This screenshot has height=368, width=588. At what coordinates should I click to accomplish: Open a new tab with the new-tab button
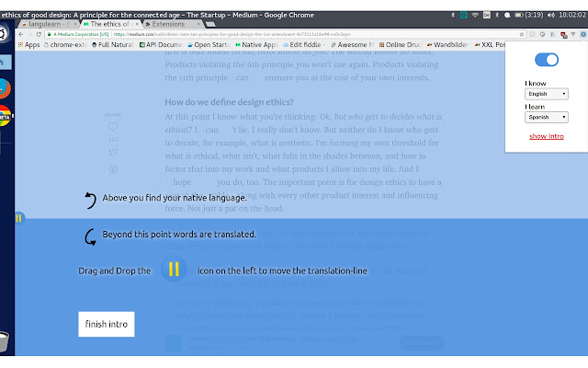[210, 25]
